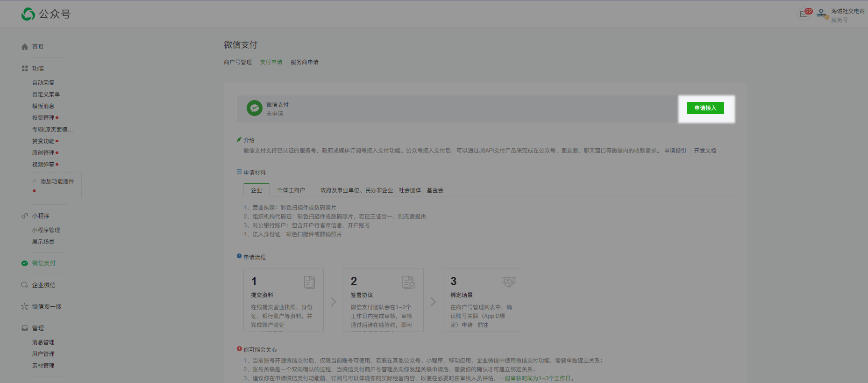Image resolution: width=868 pixels, height=383 pixels.
Task: Click 未申请 status text
Action: pos(275,114)
